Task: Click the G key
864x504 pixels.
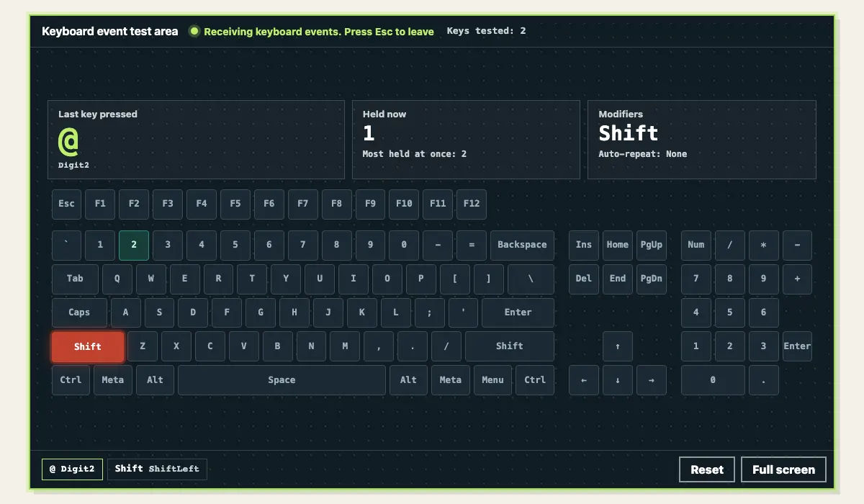Action: tap(261, 312)
